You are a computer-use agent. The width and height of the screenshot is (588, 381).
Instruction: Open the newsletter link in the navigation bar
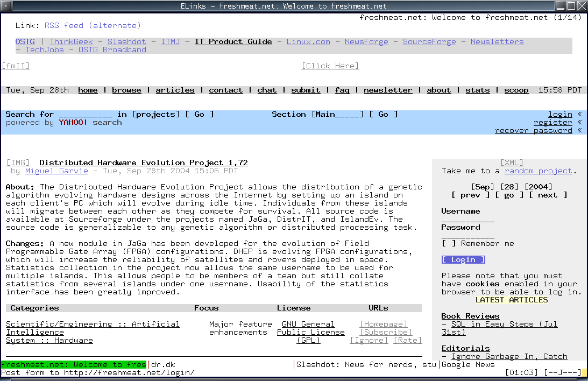click(388, 90)
